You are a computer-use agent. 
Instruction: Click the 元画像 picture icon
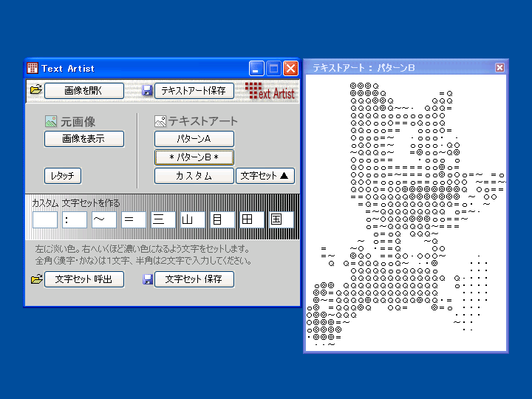[x=51, y=121]
